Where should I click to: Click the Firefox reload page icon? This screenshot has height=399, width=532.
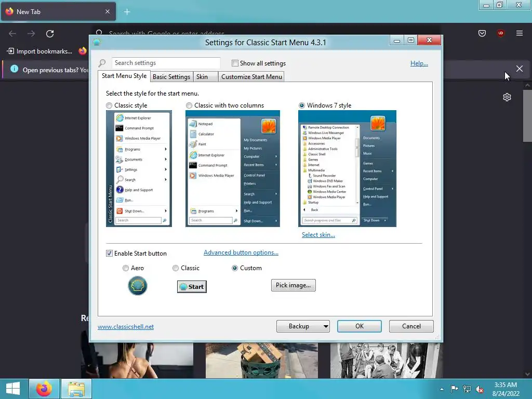(x=50, y=33)
